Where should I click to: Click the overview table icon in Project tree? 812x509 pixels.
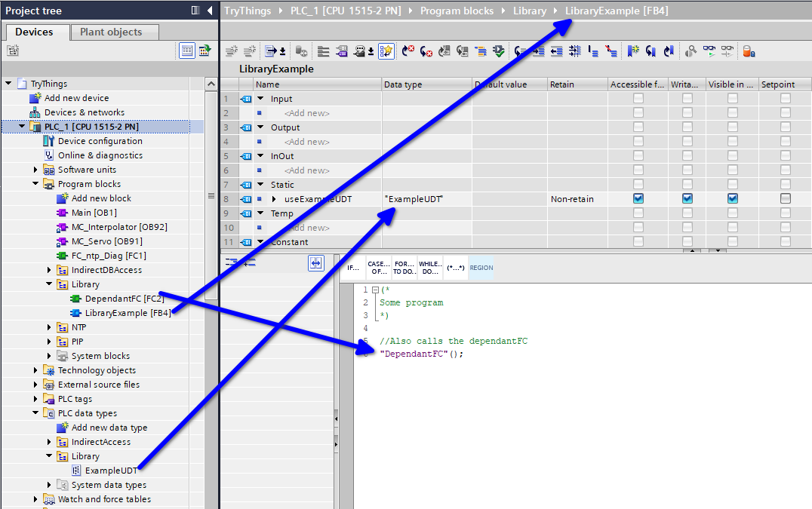(x=186, y=51)
